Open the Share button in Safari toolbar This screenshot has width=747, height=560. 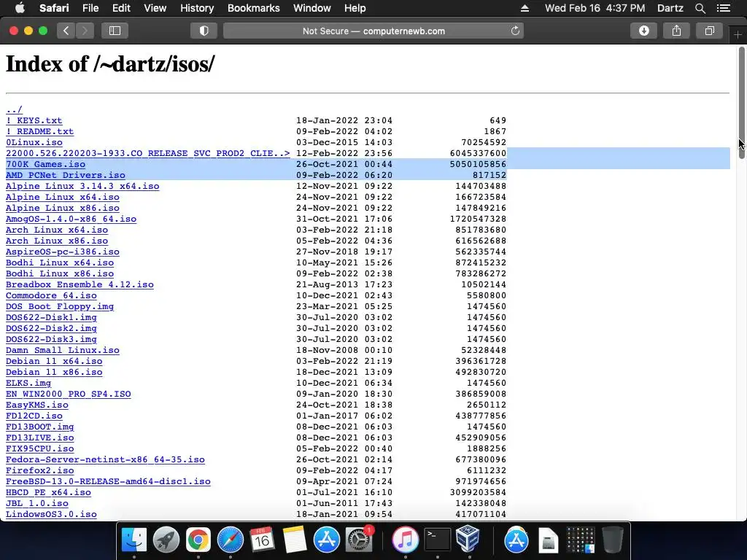click(676, 31)
